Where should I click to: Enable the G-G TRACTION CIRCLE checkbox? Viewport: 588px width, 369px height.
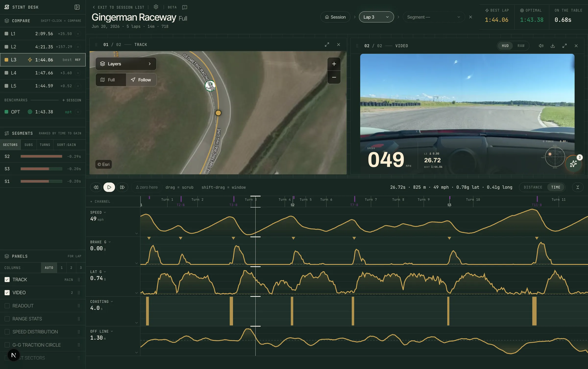[x=7, y=345]
